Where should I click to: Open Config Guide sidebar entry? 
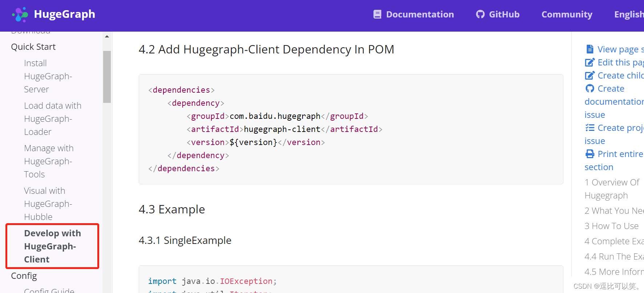pyautogui.click(x=49, y=290)
